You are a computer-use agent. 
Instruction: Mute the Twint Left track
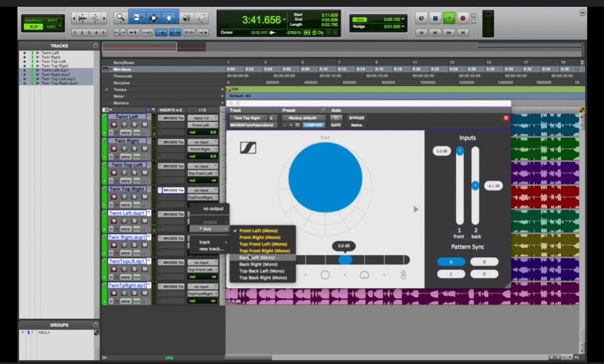coord(144,125)
